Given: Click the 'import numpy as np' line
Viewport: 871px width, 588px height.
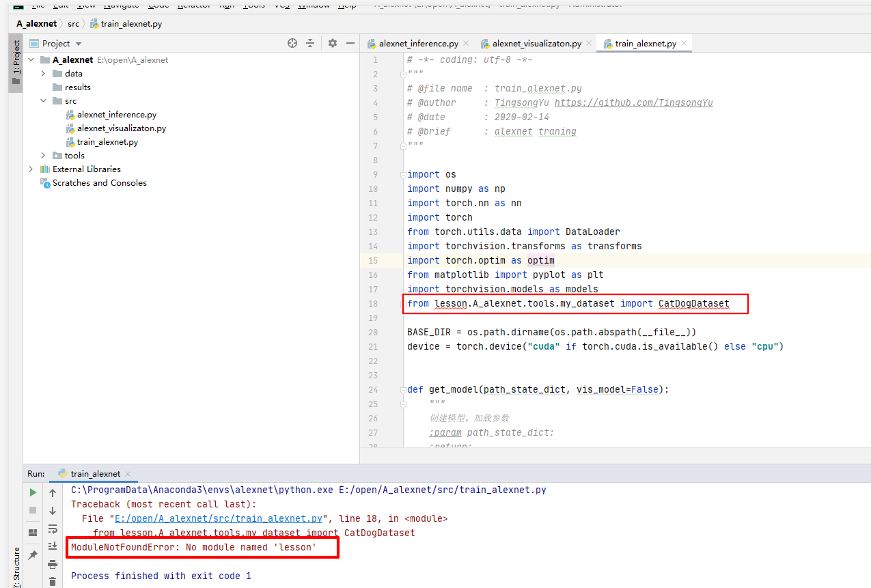Looking at the screenshot, I should [456, 188].
